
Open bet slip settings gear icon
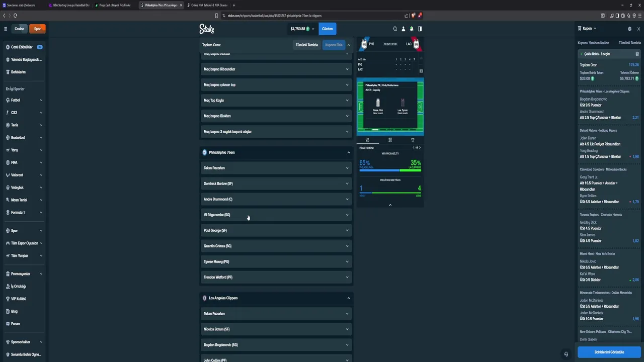[x=629, y=29]
